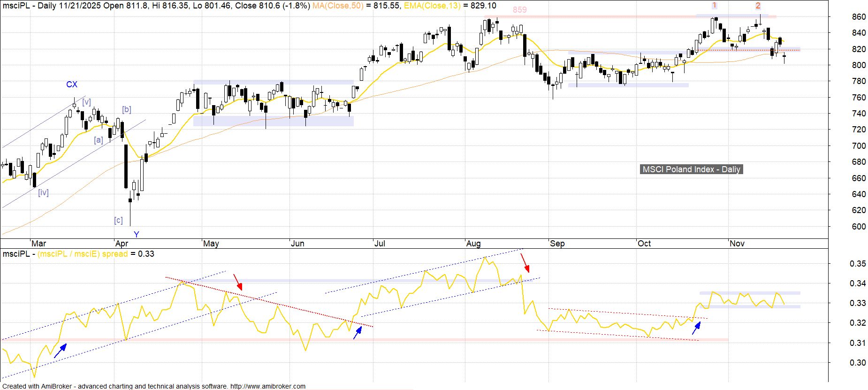Click the [iv] wave label
Screen dimensions: 868x390
(x=44, y=192)
